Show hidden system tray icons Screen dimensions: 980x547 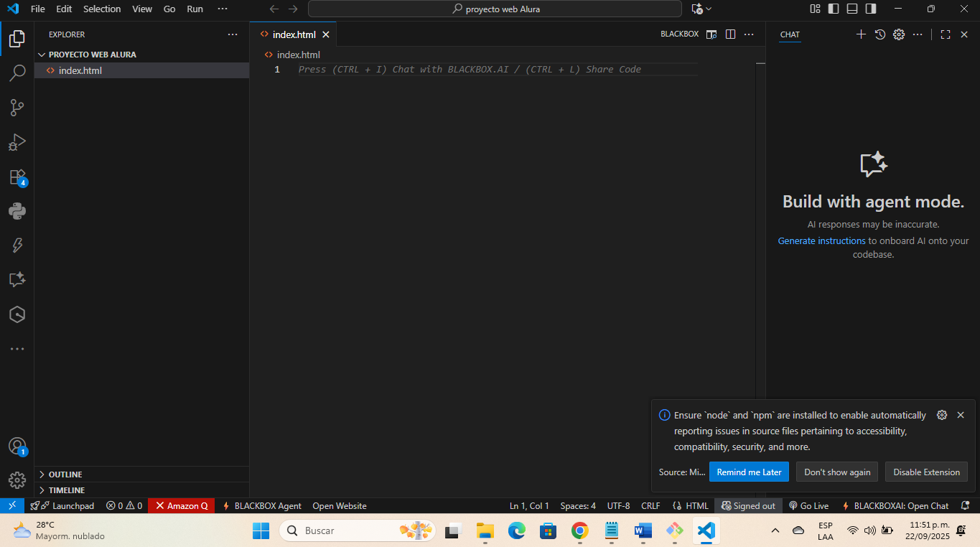coord(775,531)
